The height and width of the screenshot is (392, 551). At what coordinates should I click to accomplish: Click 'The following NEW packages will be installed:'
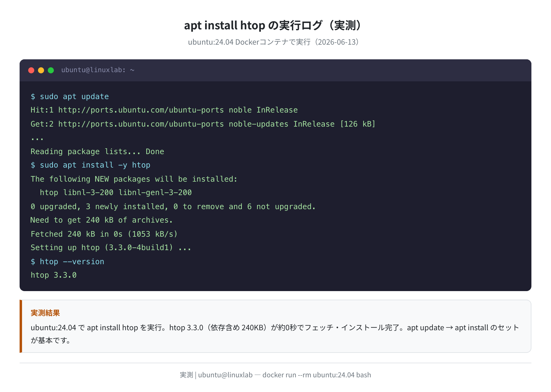tap(134, 179)
